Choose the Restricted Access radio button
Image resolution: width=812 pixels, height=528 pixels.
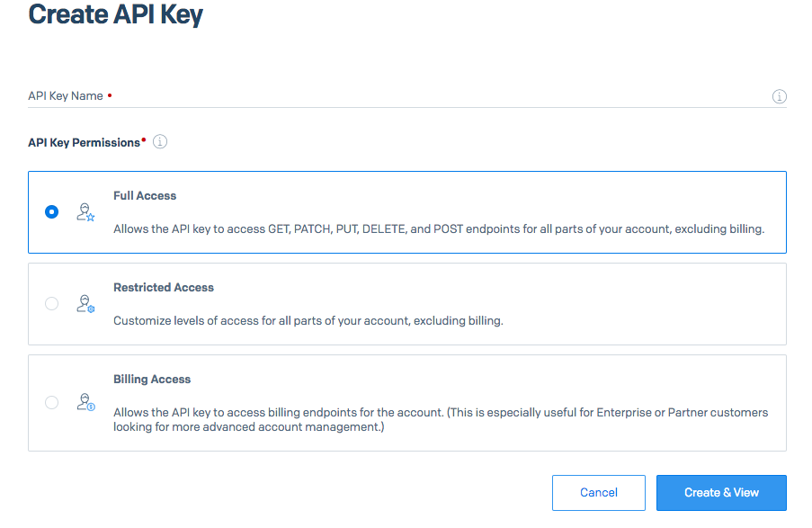pyautogui.click(x=51, y=304)
